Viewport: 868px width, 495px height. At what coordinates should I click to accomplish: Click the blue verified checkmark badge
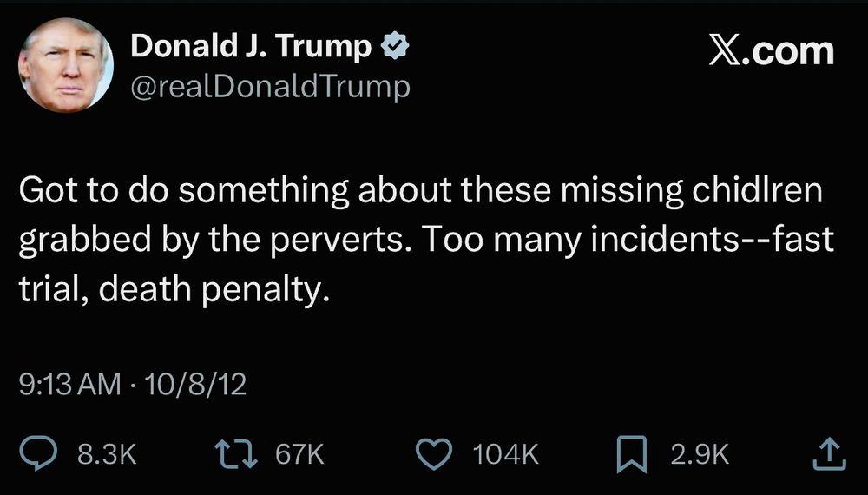tap(395, 46)
